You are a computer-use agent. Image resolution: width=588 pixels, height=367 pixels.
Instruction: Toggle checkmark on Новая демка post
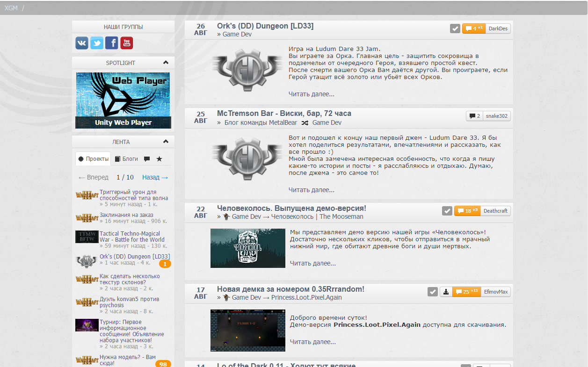[433, 292]
